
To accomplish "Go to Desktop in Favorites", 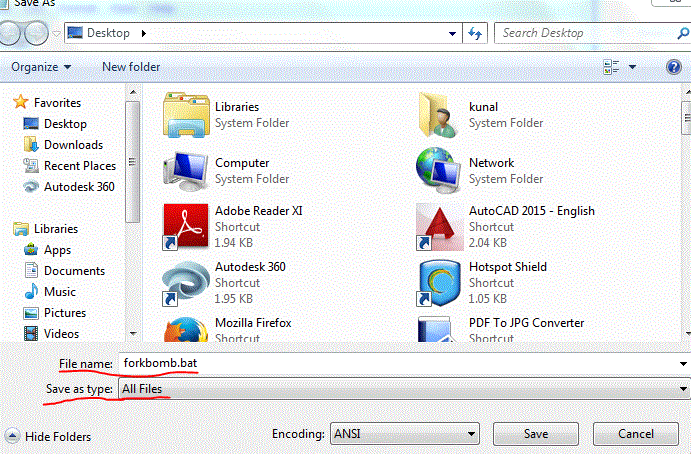I will tap(65, 124).
